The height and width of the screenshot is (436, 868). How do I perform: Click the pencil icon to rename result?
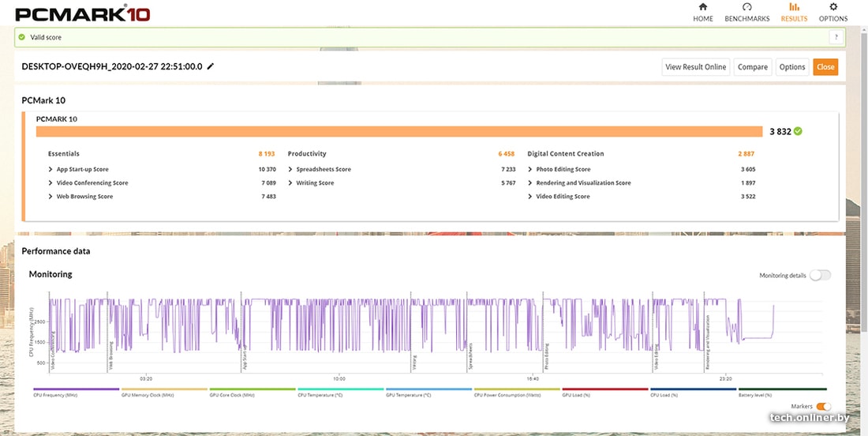point(211,67)
